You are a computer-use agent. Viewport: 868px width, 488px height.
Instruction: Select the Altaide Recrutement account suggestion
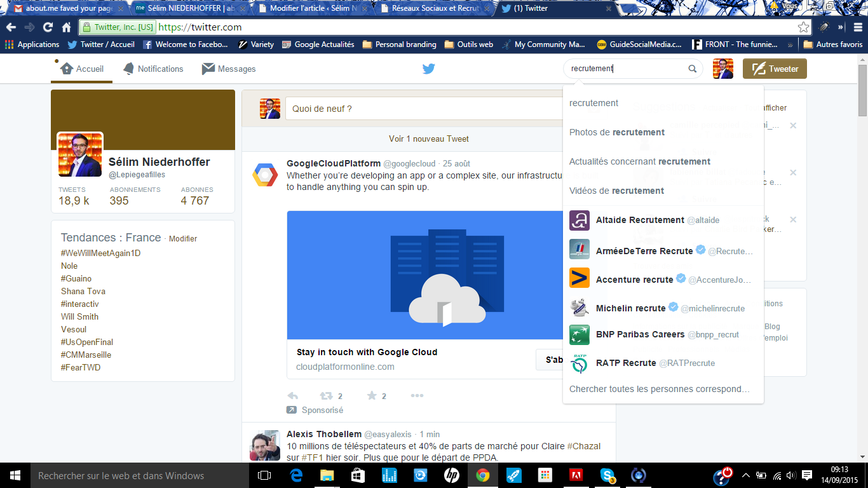663,220
